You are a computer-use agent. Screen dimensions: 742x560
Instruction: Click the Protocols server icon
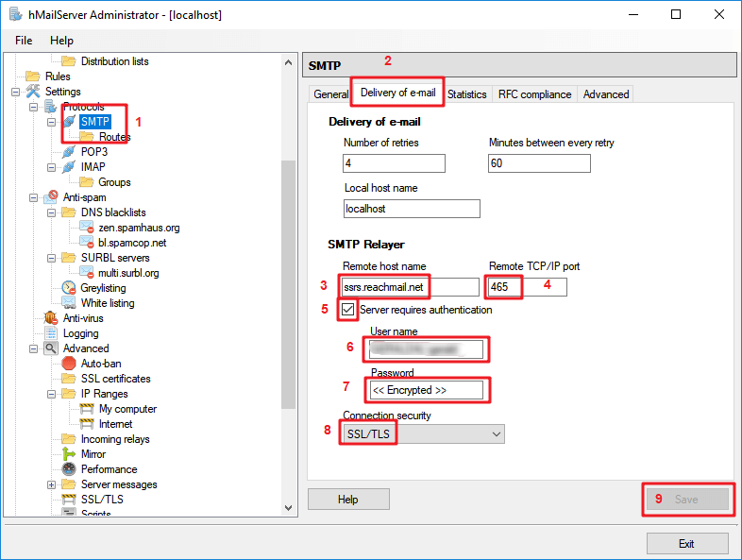click(x=51, y=106)
